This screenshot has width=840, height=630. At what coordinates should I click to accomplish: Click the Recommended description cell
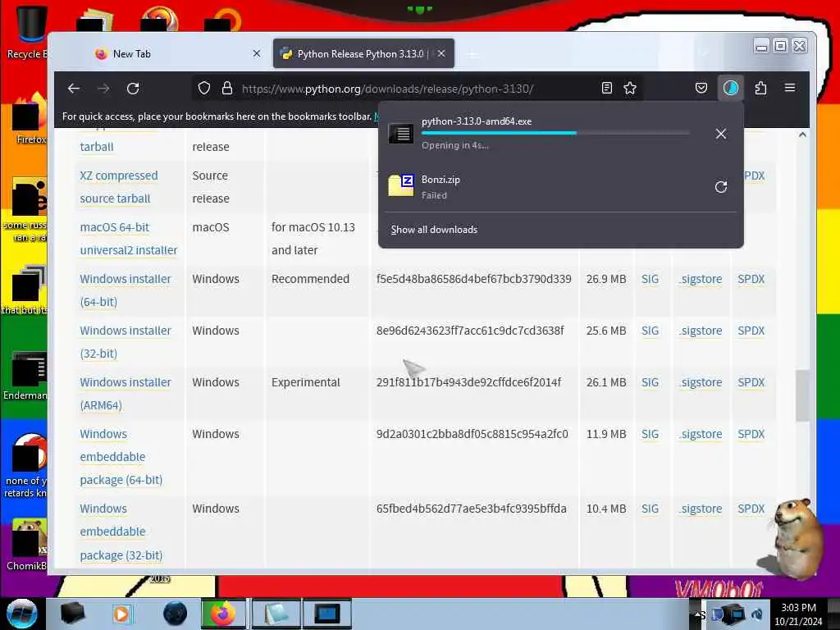[310, 279]
